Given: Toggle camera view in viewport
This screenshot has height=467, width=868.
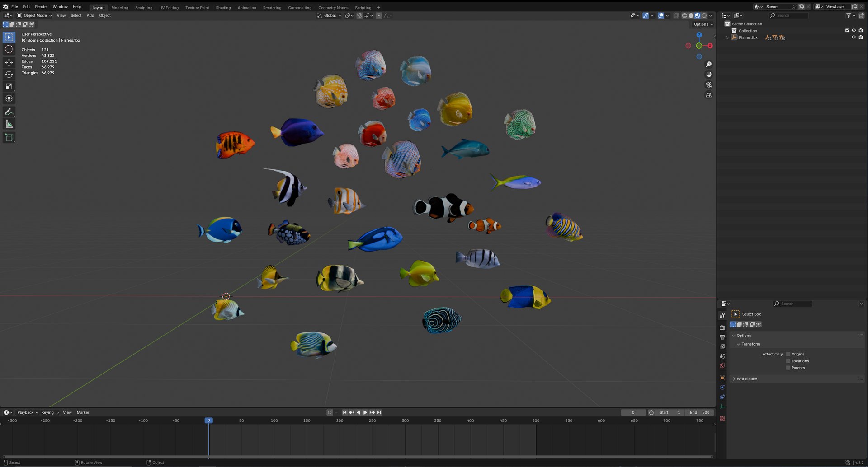Looking at the screenshot, I should coord(708,85).
